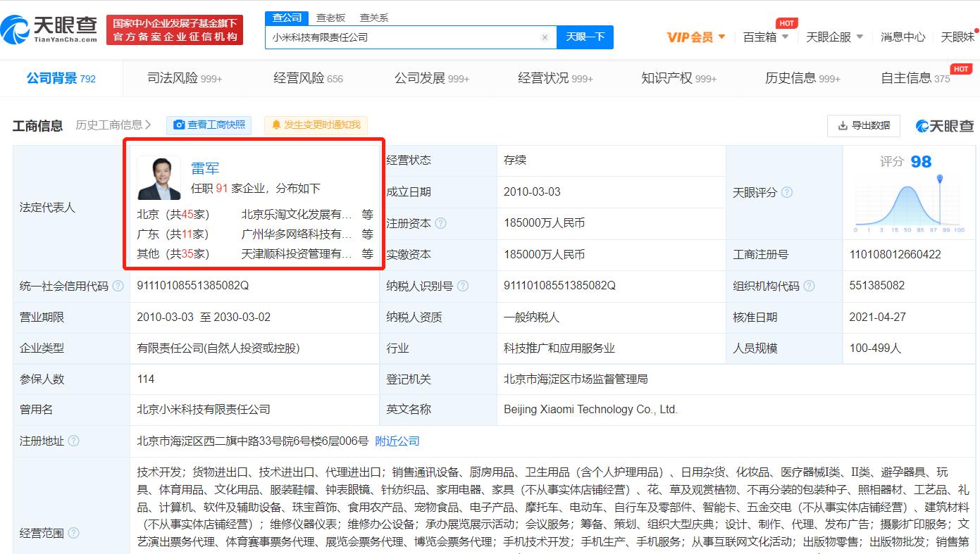This screenshot has height=554, width=980.
Task: Click the help icon beside 天眼评分
Action: click(787, 192)
